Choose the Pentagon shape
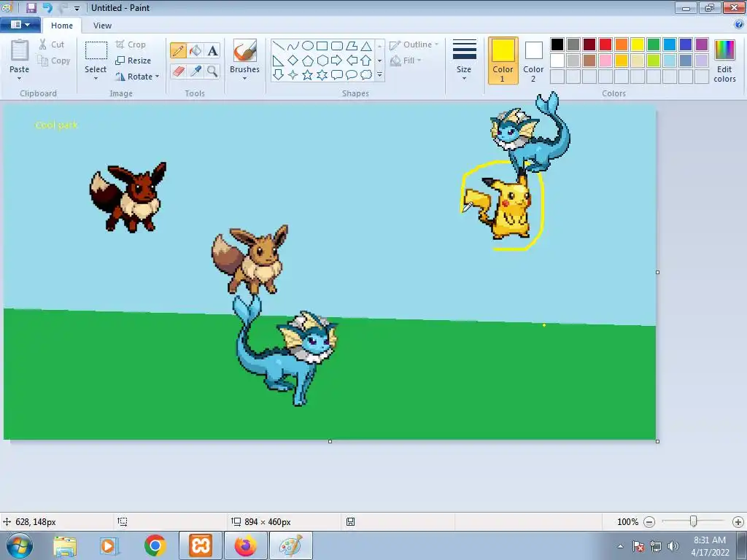Viewport: 747px width, 560px height. point(308,61)
